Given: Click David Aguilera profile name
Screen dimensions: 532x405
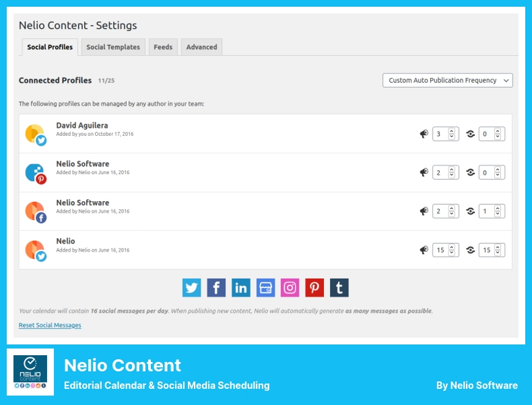Looking at the screenshot, I should coord(82,125).
